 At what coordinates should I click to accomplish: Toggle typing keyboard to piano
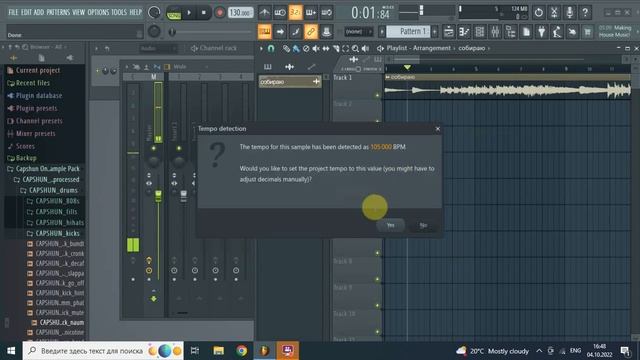click(264, 31)
